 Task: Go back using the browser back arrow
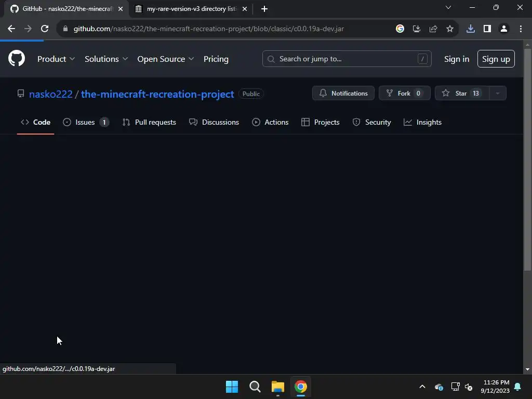(x=11, y=29)
